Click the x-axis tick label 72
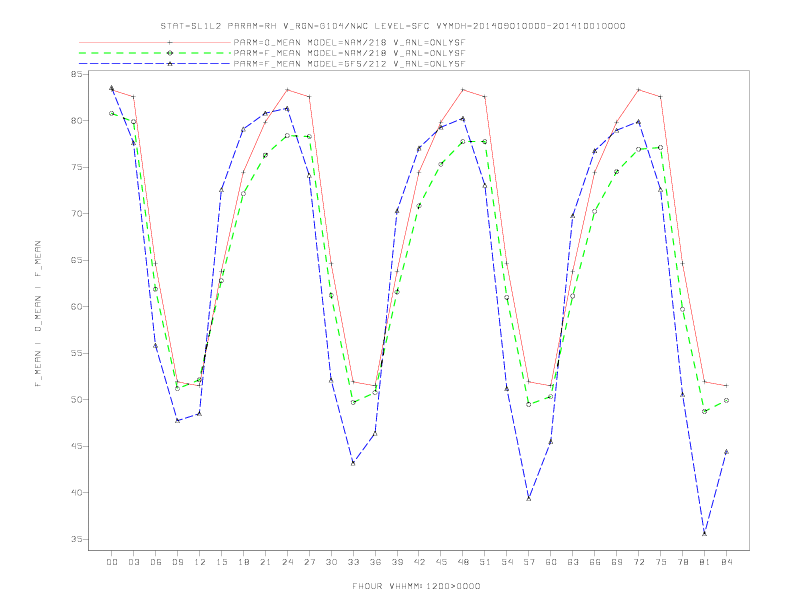The width and height of the screenshot is (792, 612). point(638,562)
